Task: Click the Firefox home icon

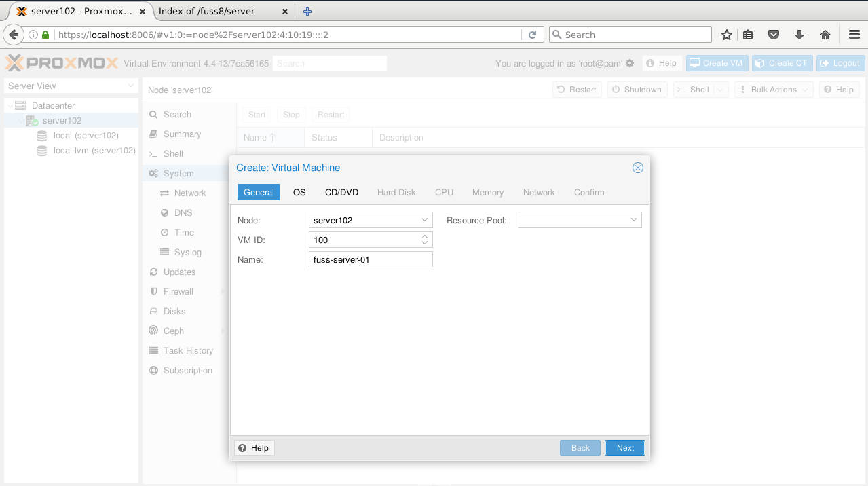Action: tap(825, 35)
